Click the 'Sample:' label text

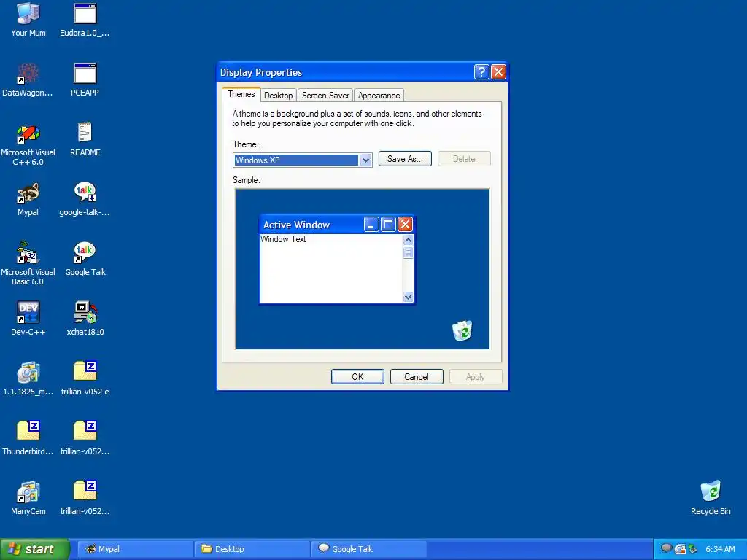pyautogui.click(x=247, y=180)
